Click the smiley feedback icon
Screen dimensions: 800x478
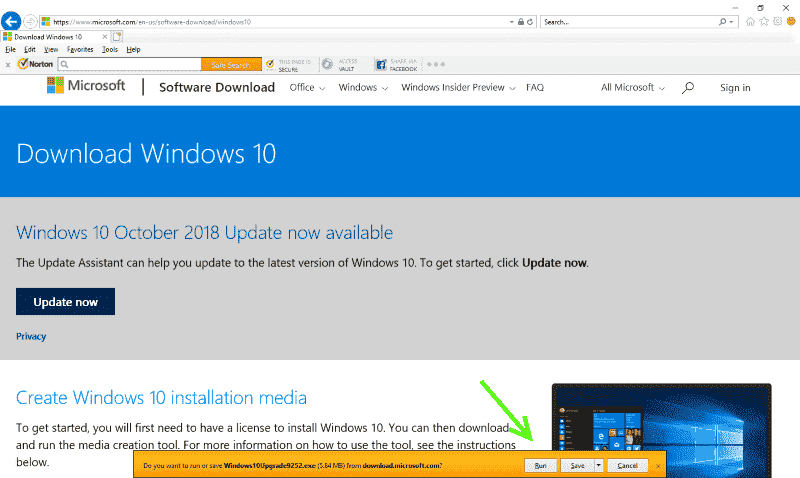pos(791,21)
